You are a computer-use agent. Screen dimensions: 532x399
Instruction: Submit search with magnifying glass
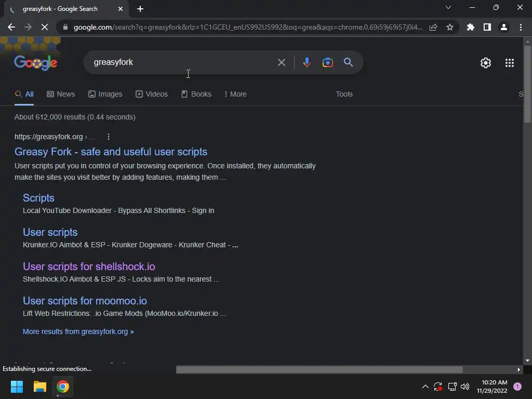[348, 62]
